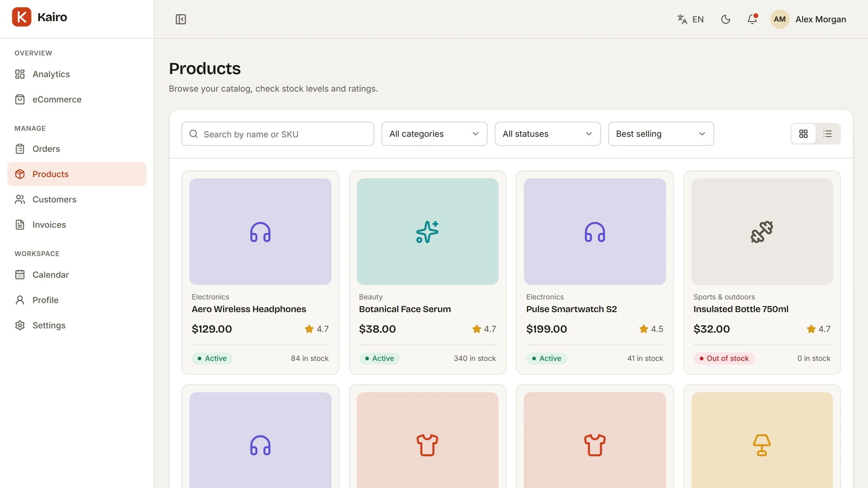Screen dimensions: 868x488
Task: Select the Pulse Smartwatch S2 title
Action: 571,309
